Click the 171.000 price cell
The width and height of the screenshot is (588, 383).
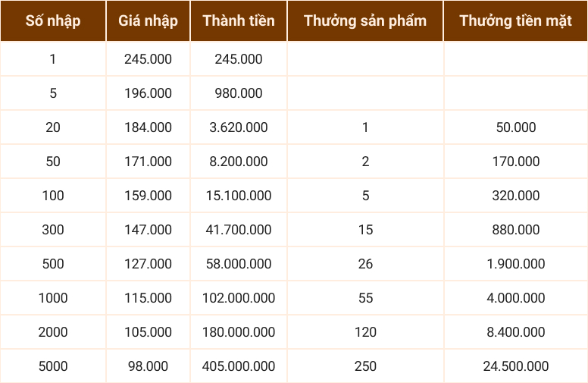coord(149,162)
